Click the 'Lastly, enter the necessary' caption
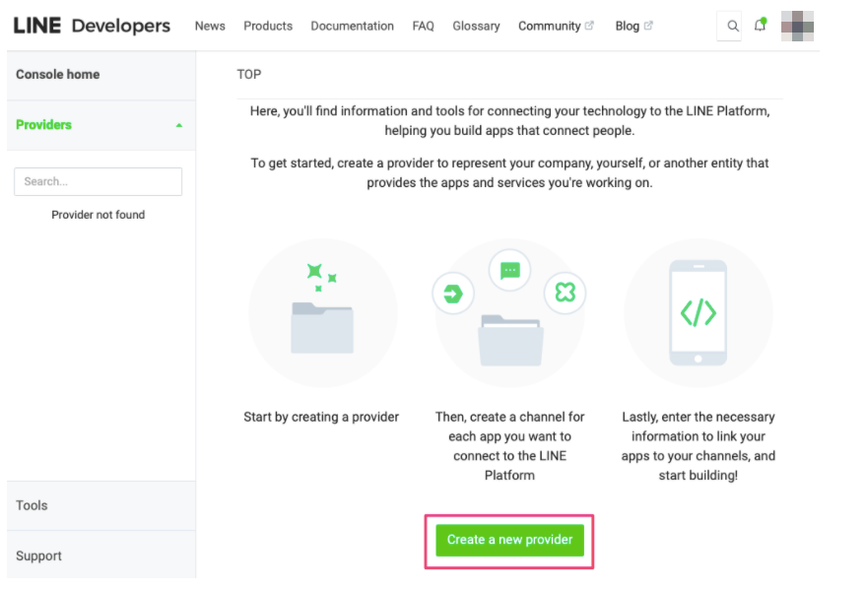 [699, 445]
